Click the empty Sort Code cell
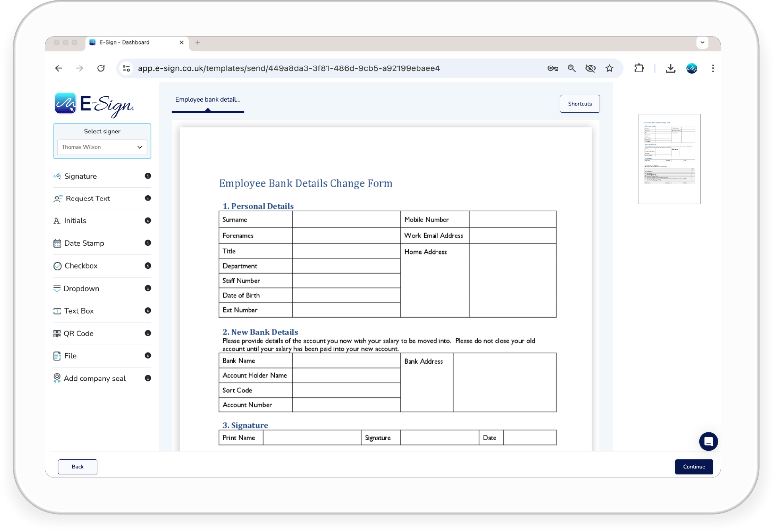 click(x=346, y=390)
